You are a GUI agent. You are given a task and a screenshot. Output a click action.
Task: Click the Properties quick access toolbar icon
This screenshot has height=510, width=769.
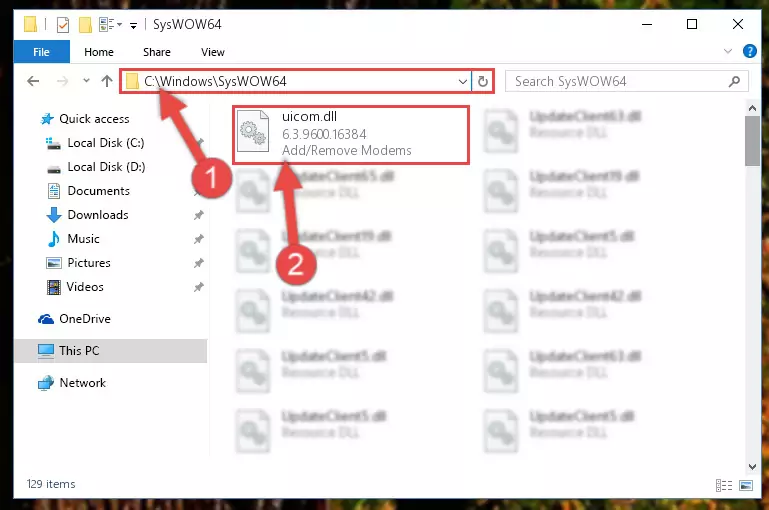pyautogui.click(x=63, y=25)
